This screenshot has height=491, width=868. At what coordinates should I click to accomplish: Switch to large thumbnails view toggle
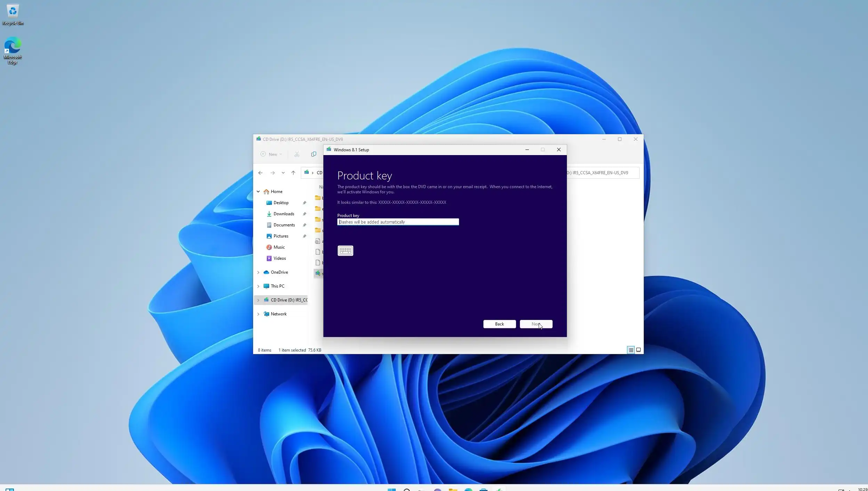tap(638, 350)
